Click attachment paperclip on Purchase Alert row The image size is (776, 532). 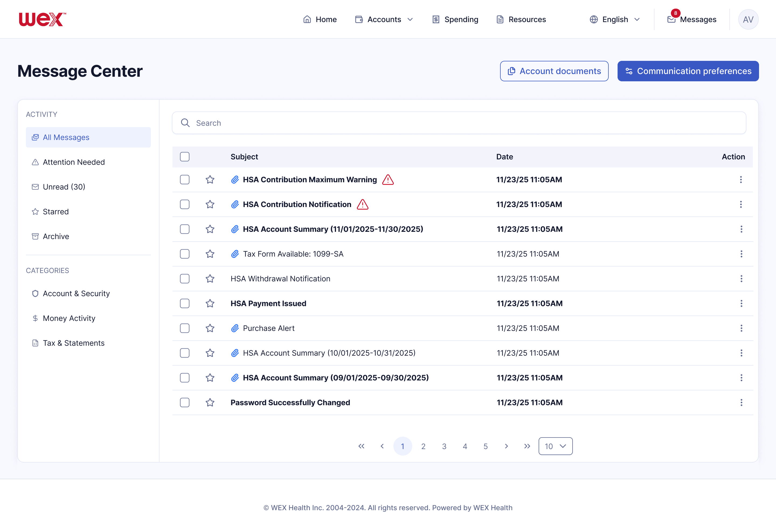coord(235,328)
